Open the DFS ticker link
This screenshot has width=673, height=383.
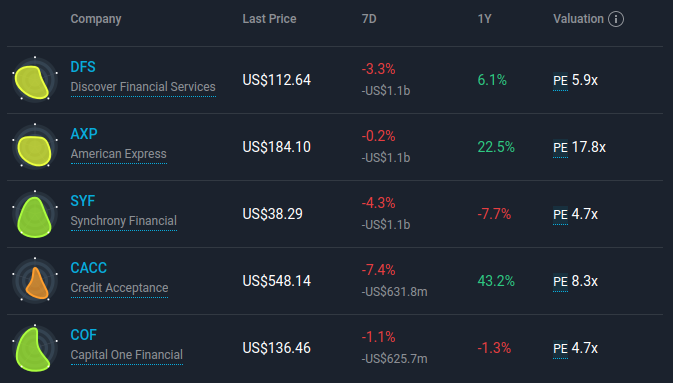tap(83, 67)
